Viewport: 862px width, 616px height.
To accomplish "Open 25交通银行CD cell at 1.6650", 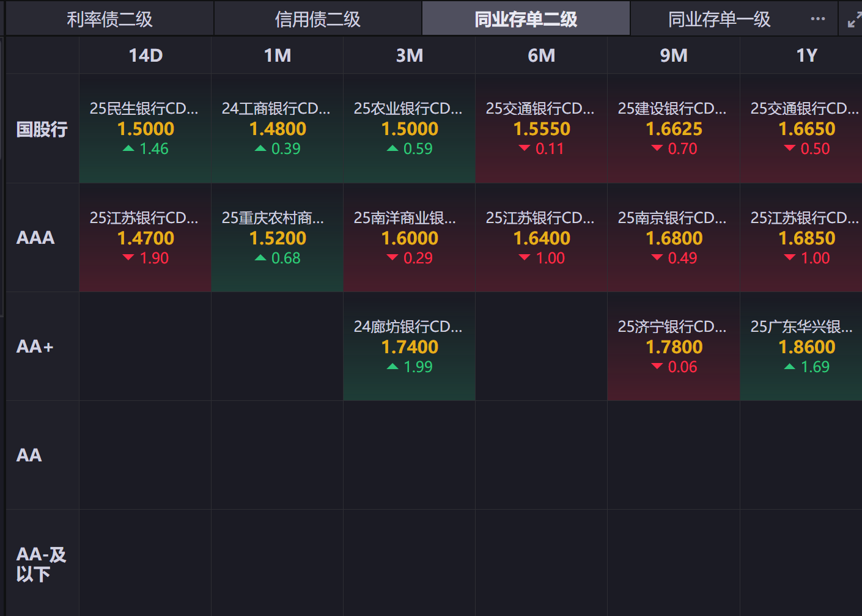I will coord(801,129).
